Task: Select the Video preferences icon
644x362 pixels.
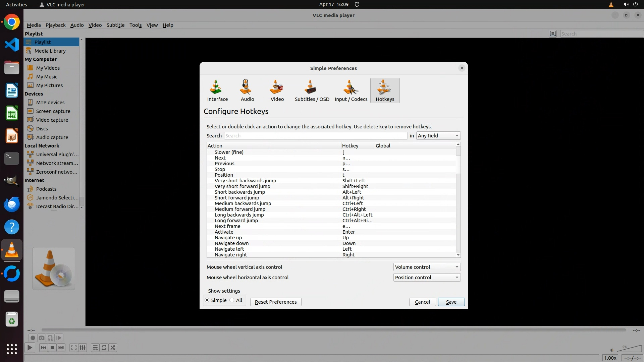Action: pyautogui.click(x=277, y=90)
